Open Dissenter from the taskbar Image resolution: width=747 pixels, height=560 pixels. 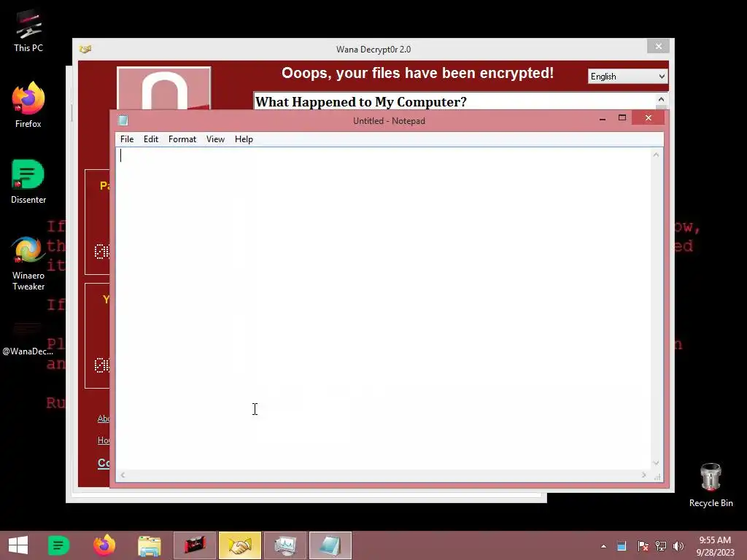click(x=58, y=545)
